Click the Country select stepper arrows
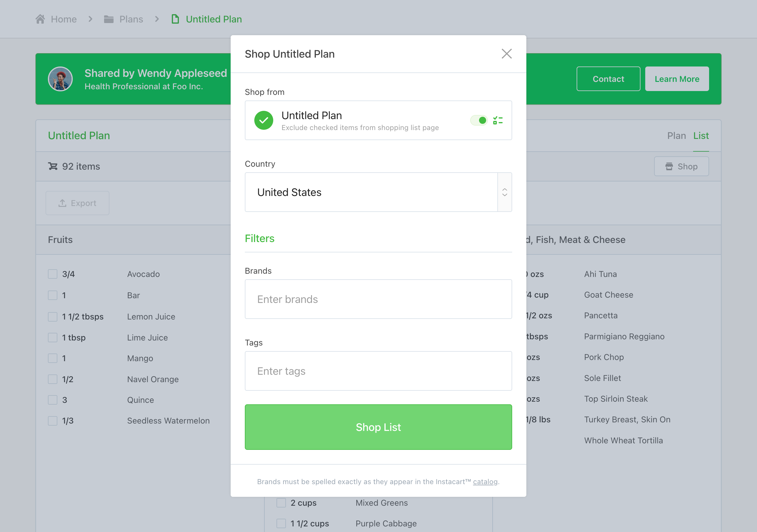This screenshot has width=757, height=532. pyautogui.click(x=504, y=192)
